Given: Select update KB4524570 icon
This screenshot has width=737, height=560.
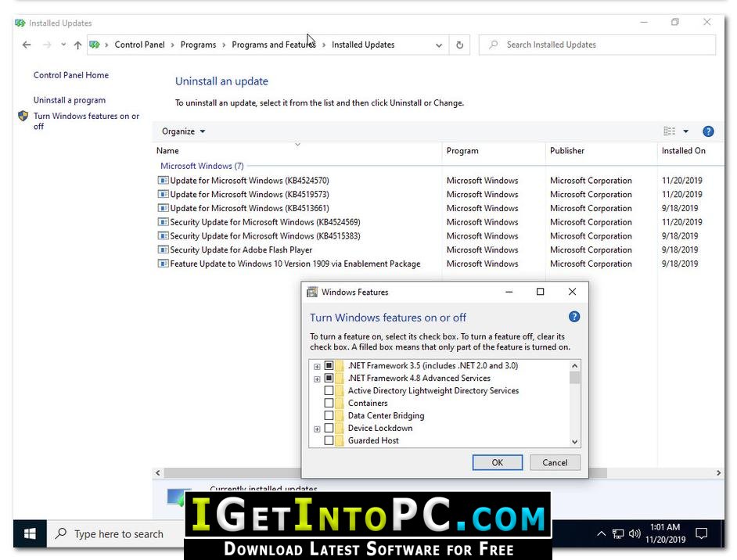Looking at the screenshot, I should 163,181.
